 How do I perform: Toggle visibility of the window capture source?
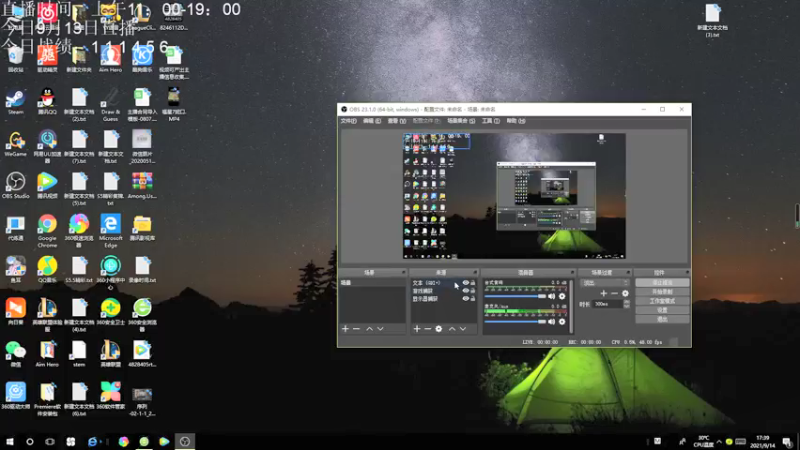465,291
